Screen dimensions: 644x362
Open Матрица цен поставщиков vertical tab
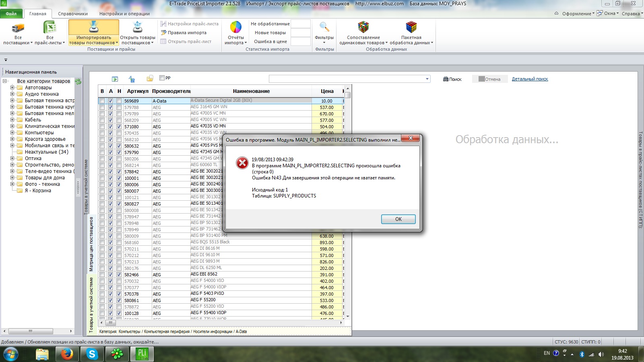click(91, 244)
